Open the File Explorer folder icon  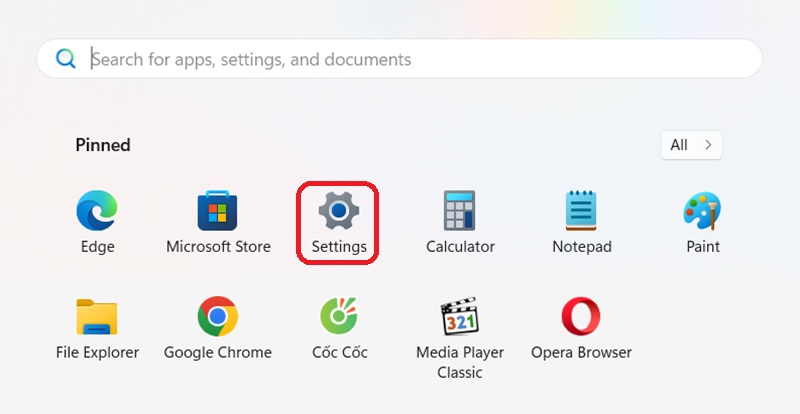97,317
